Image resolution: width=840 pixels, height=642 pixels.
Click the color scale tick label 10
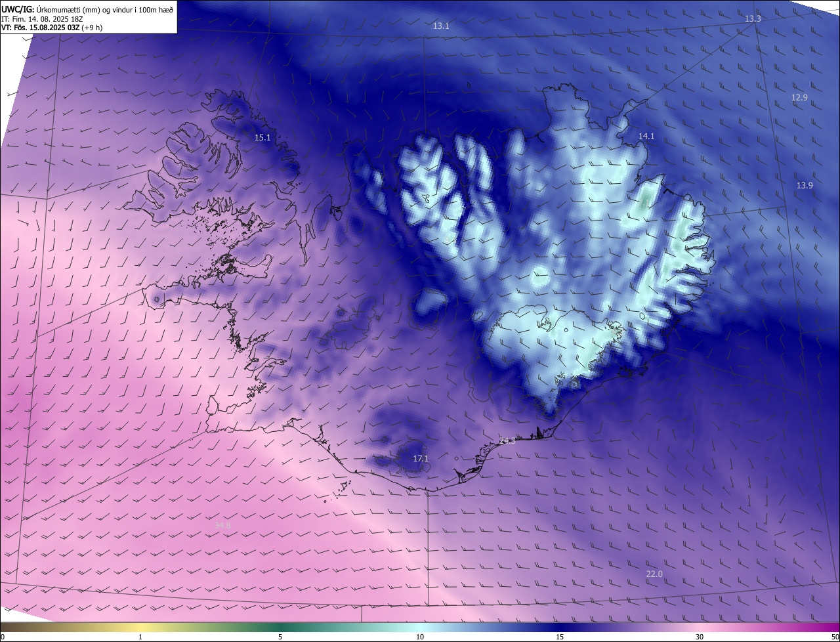tap(420, 637)
